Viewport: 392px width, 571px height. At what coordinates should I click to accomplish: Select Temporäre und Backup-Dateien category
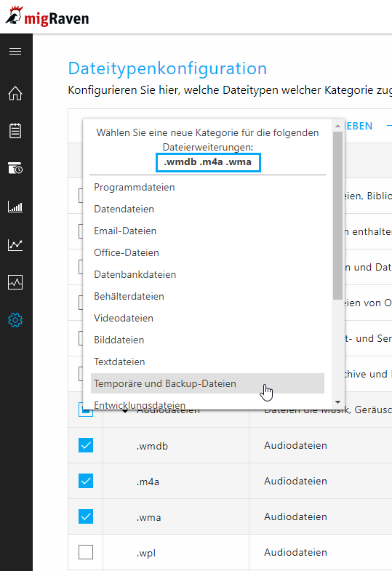point(207,383)
